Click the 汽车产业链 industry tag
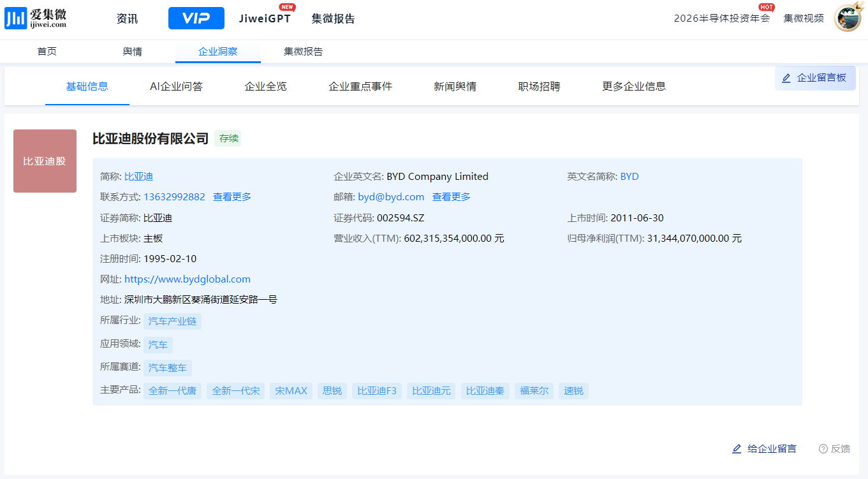The image size is (868, 479). pos(172,321)
